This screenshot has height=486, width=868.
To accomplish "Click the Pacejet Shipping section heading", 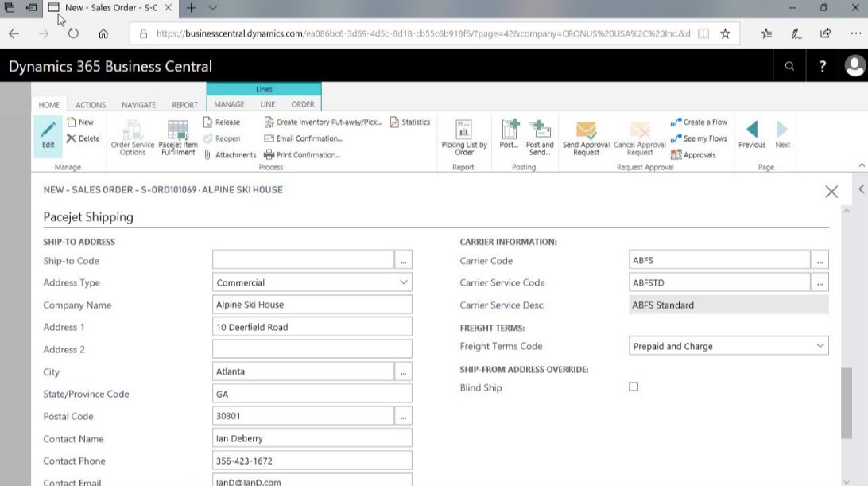I will click(88, 216).
